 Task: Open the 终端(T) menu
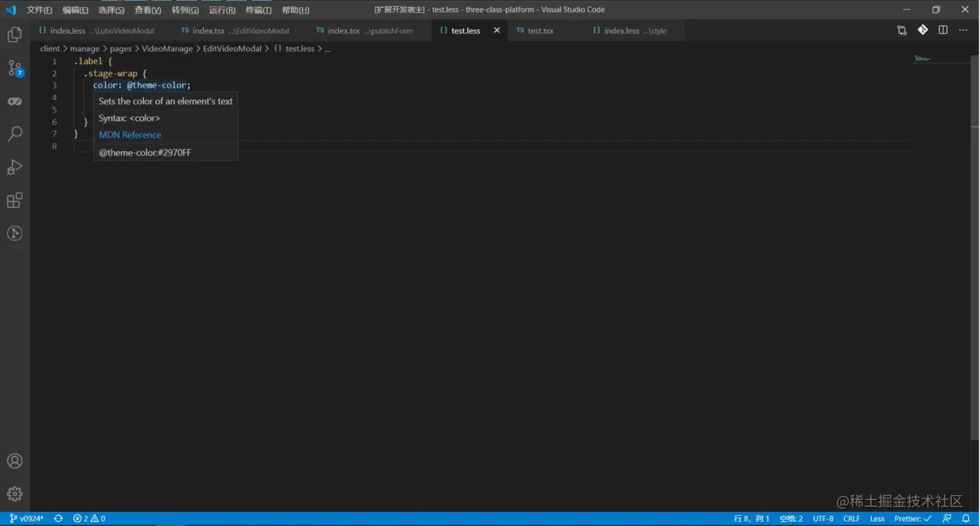pyautogui.click(x=258, y=9)
